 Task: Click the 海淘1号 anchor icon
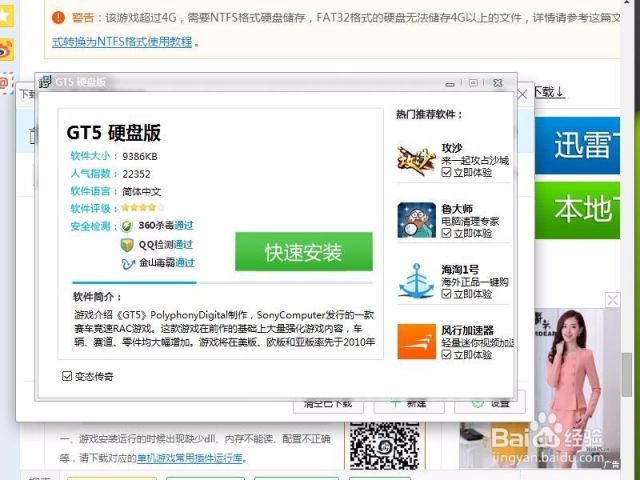pyautogui.click(x=416, y=281)
